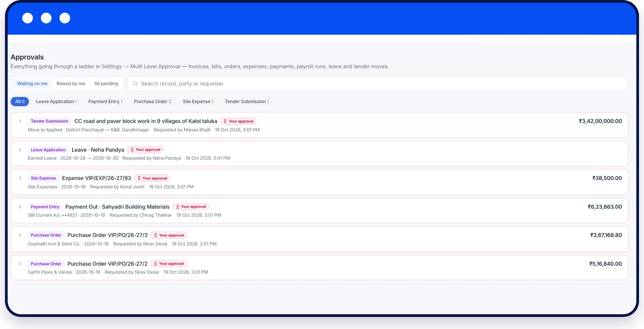Viewport: 644px width, 329px height.
Task: Expand Purchase Order VIP/PO/26-27/3 row
Action: click(x=20, y=235)
